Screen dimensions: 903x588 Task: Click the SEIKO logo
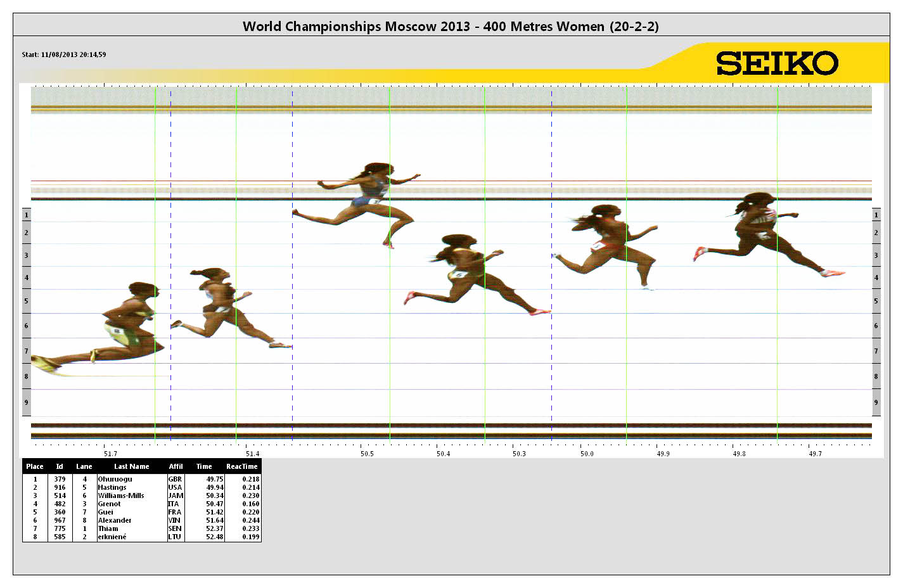(777, 63)
